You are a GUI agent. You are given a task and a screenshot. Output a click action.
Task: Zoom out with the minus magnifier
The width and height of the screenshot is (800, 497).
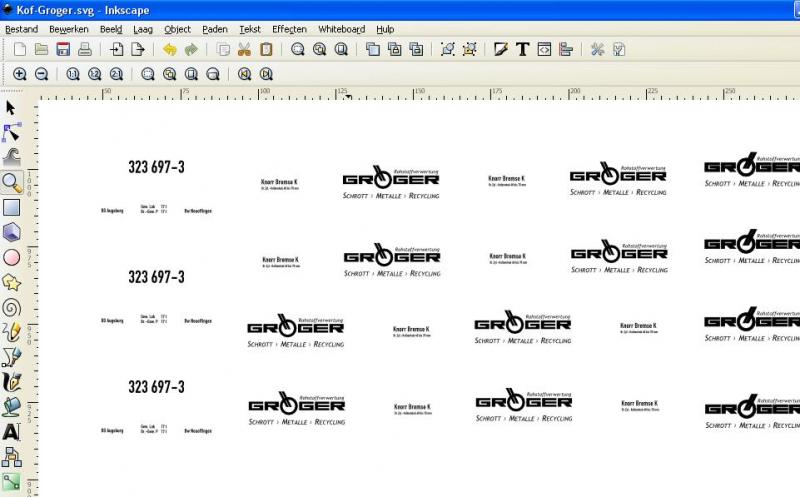[x=41, y=74]
